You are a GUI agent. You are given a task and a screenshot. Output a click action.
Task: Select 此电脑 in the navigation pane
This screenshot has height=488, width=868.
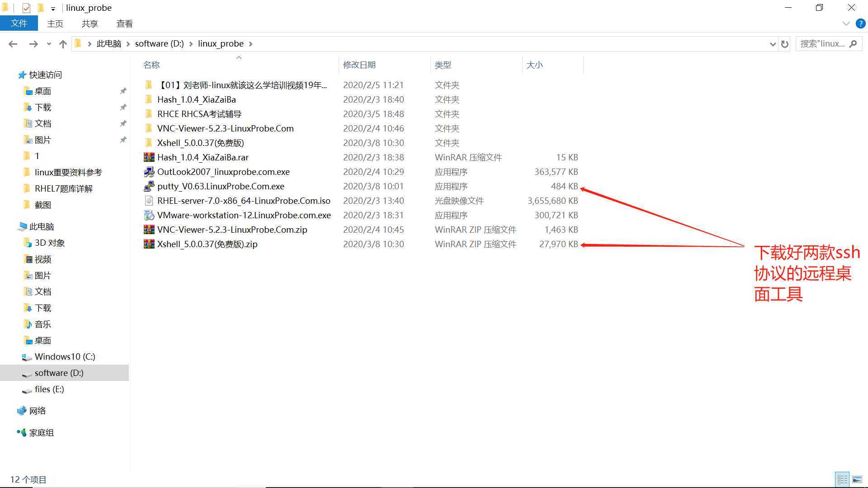[x=41, y=227]
